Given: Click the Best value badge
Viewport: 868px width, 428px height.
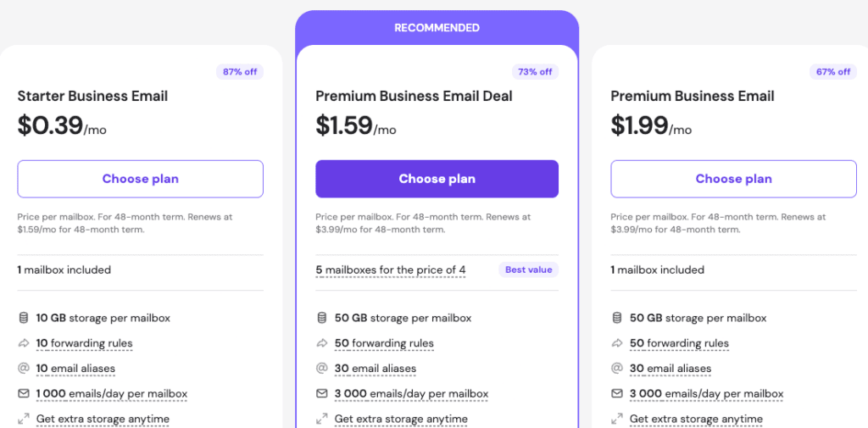Looking at the screenshot, I should pyautogui.click(x=528, y=270).
